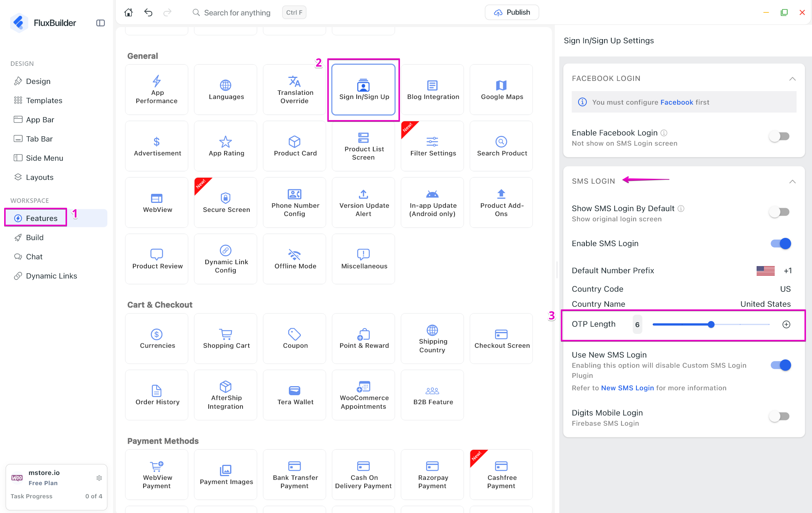Open App Performance feature card

157,90
